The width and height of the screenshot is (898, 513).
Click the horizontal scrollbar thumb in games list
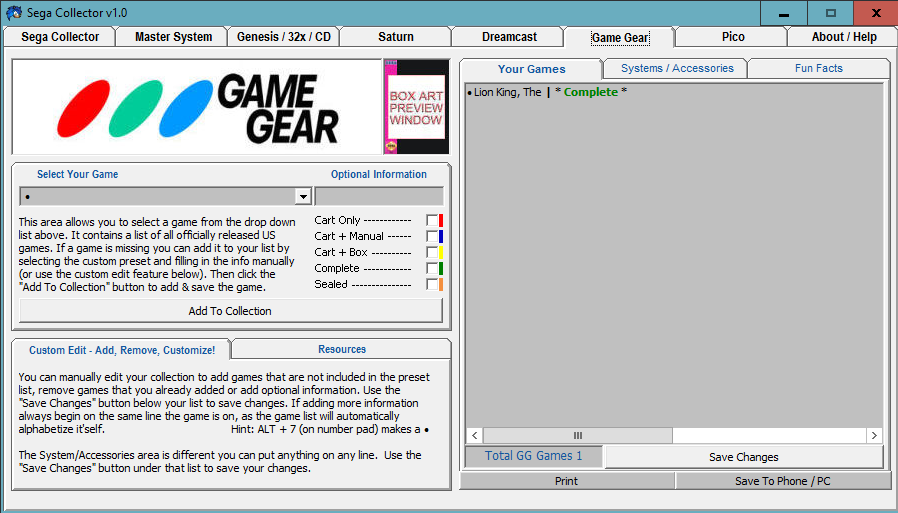click(x=577, y=436)
